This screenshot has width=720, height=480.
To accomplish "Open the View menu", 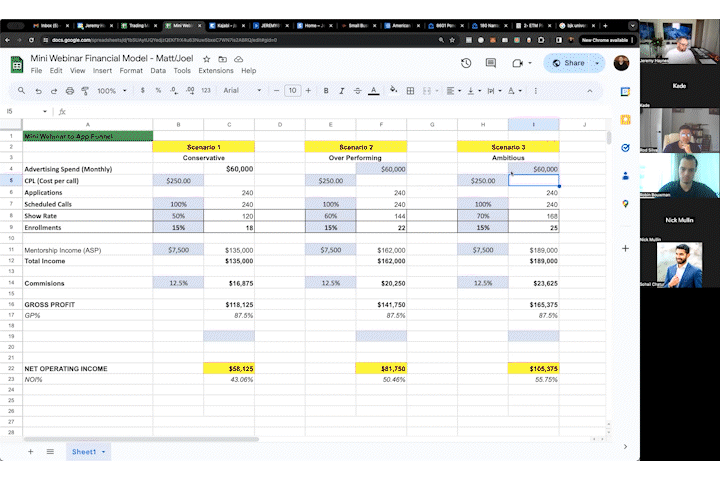I will click(x=78, y=71).
